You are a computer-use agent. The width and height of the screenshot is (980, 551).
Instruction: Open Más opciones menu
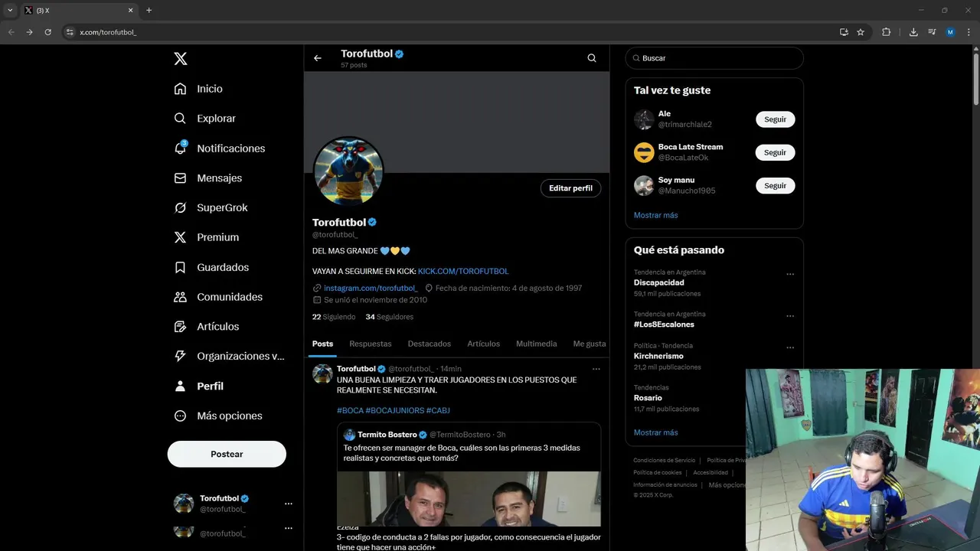[x=218, y=416]
